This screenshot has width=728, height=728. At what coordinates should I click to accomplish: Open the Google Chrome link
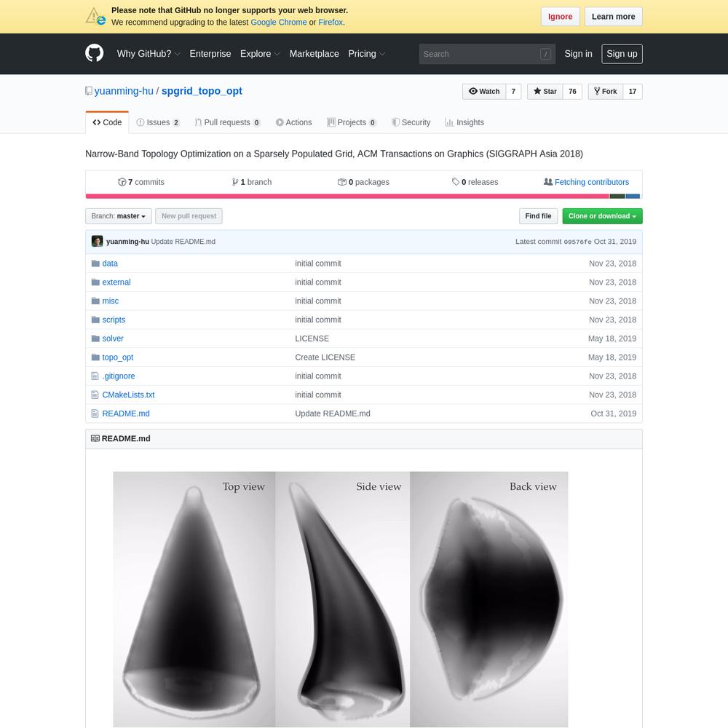279,23
